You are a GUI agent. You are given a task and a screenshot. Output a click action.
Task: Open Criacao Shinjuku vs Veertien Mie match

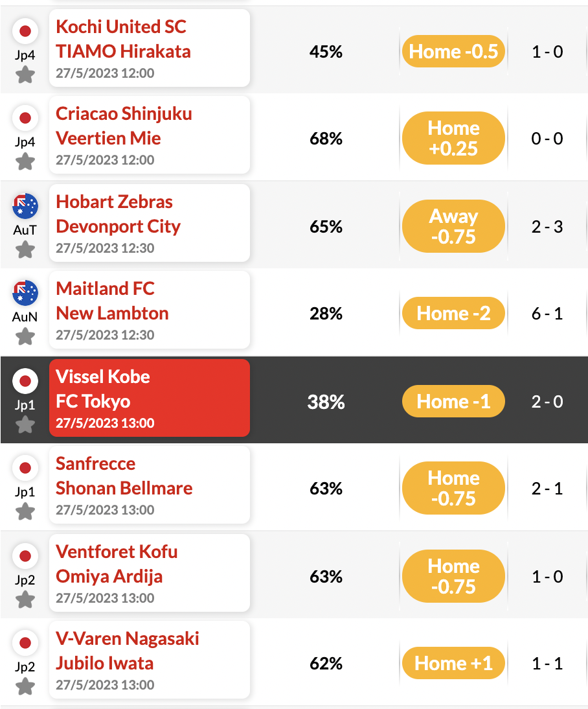point(150,135)
